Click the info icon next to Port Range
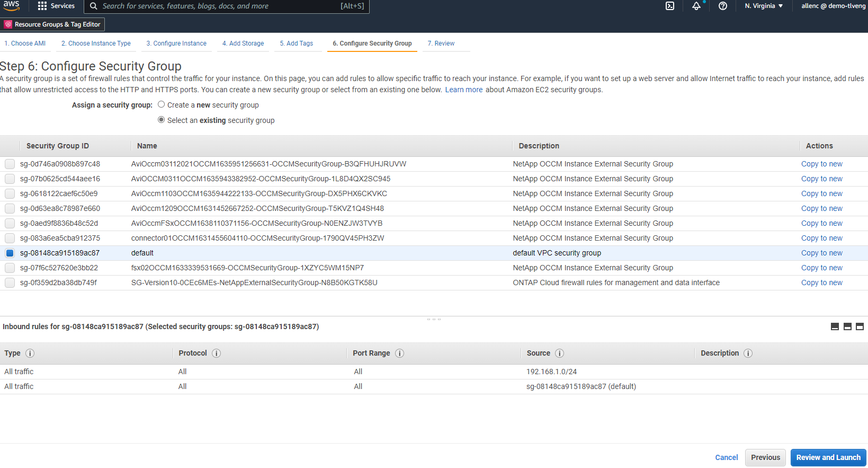 pyautogui.click(x=399, y=354)
